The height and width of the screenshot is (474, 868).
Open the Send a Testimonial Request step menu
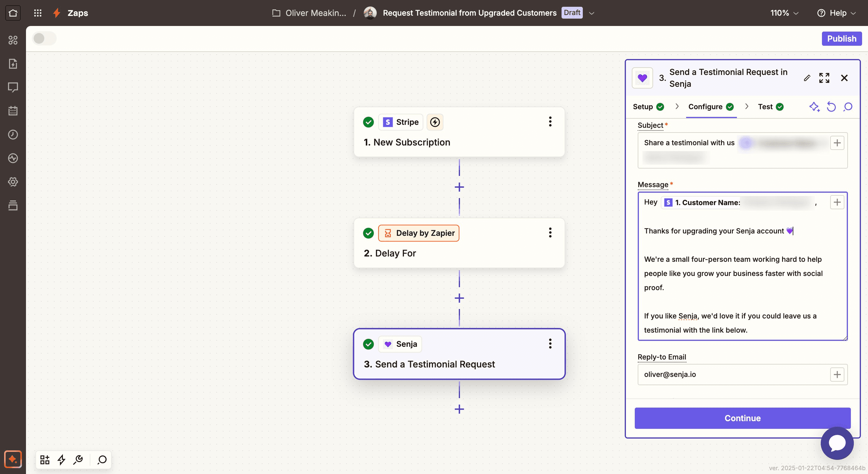click(550, 344)
